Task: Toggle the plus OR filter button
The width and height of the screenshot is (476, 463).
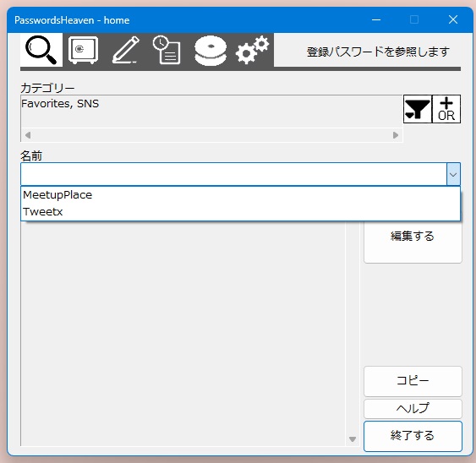Action: (446, 109)
